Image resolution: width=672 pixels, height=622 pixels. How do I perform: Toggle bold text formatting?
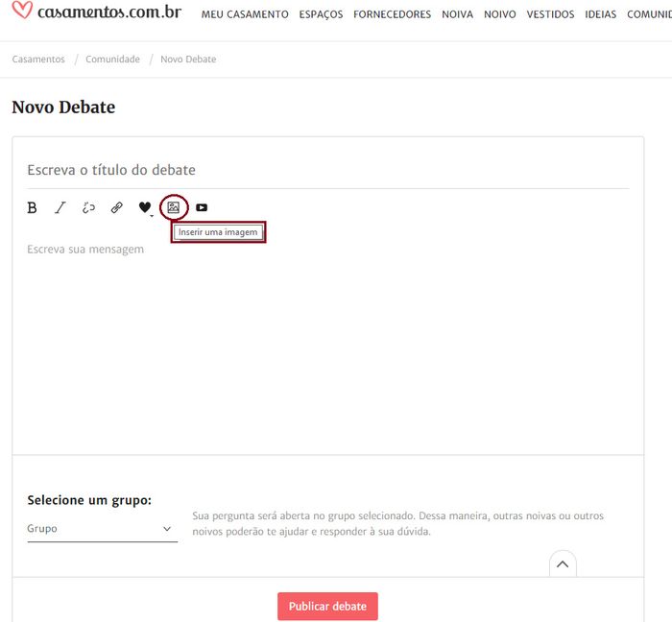(x=32, y=207)
